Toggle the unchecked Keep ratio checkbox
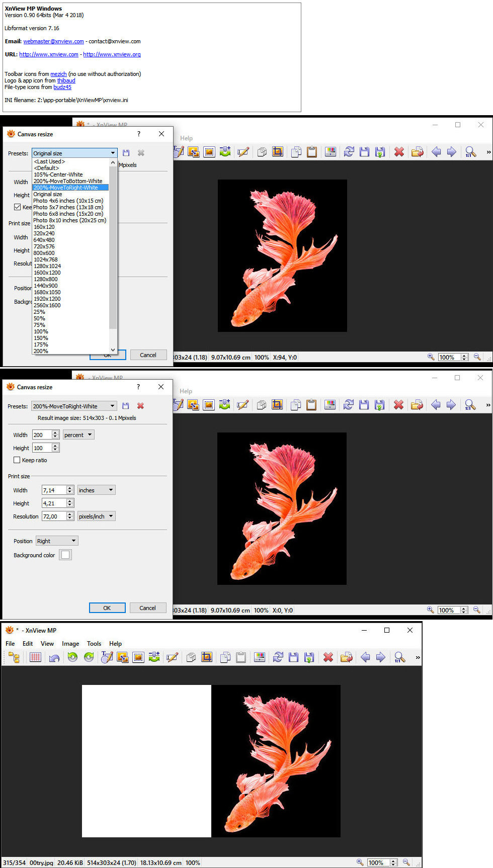493x868 pixels. [17, 460]
